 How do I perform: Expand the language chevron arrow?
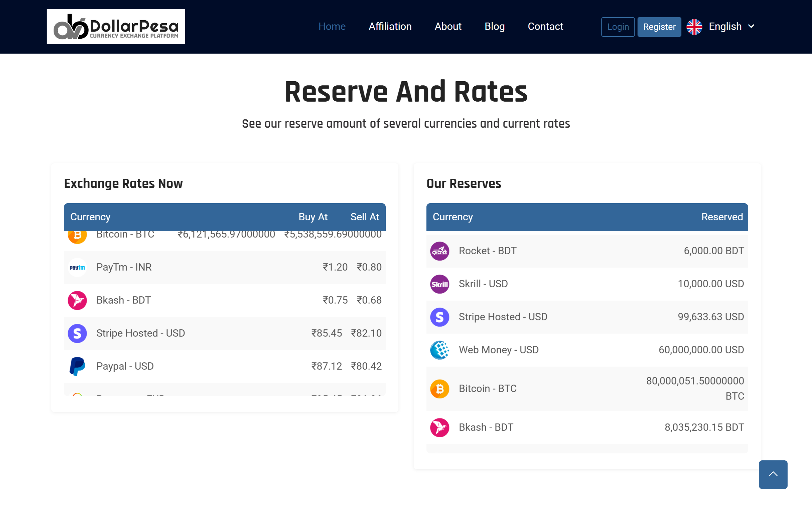pyautogui.click(x=751, y=27)
